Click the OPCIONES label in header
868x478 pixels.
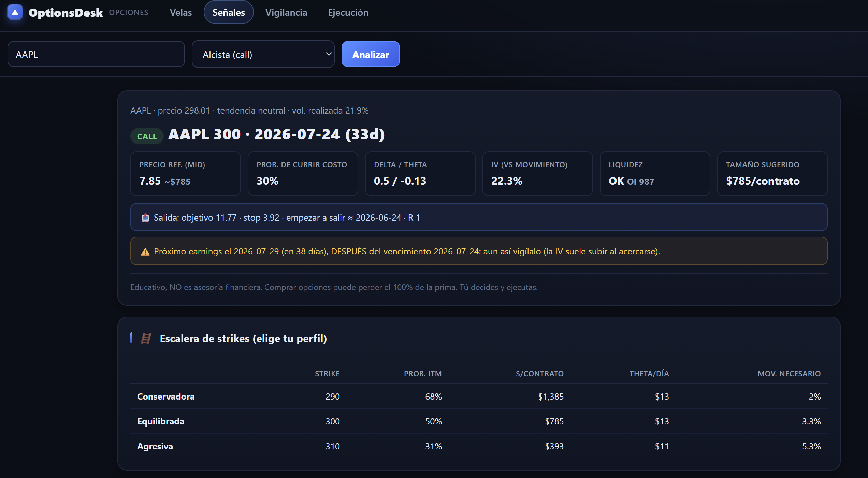[x=129, y=12]
